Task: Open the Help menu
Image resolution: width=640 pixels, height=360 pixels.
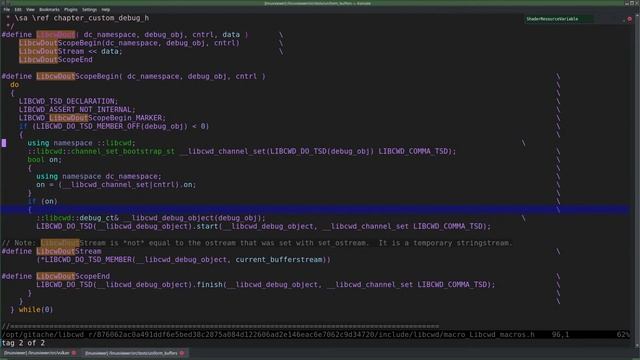Action: pyautogui.click(x=106, y=9)
